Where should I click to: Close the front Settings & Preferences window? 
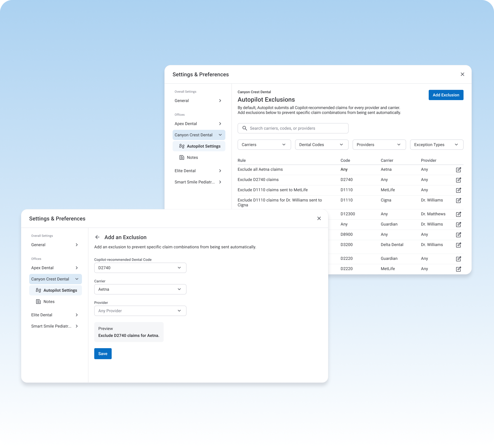[x=319, y=218]
